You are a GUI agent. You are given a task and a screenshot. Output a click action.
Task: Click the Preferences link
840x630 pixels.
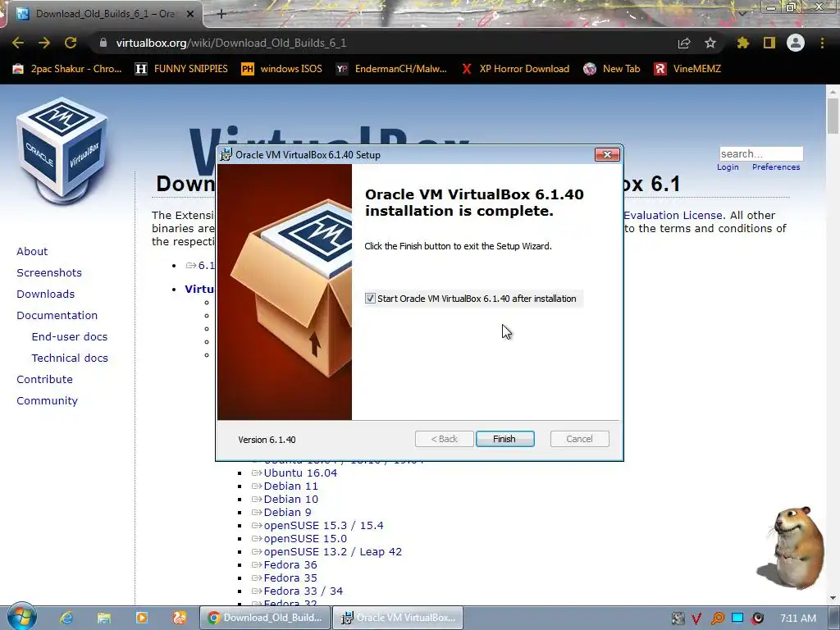click(x=776, y=167)
